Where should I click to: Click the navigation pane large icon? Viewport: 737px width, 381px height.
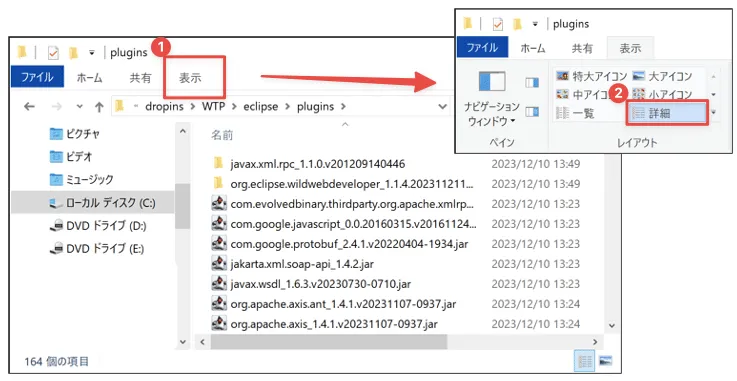pyautogui.click(x=492, y=82)
